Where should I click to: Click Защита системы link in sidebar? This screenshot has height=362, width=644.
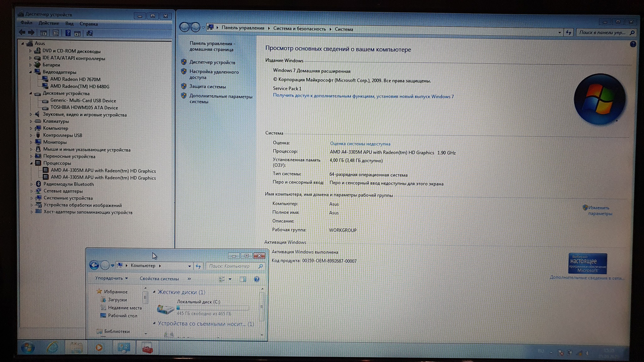(208, 87)
